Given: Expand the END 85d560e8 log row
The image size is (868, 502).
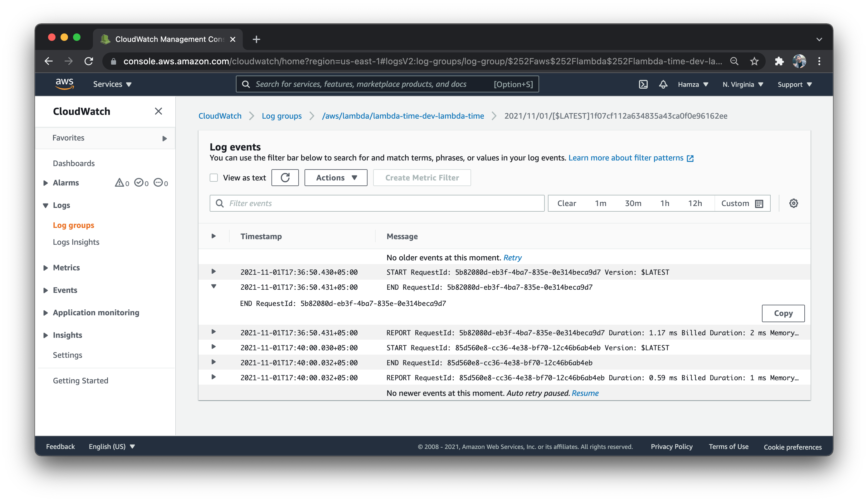Looking at the screenshot, I should tap(213, 362).
